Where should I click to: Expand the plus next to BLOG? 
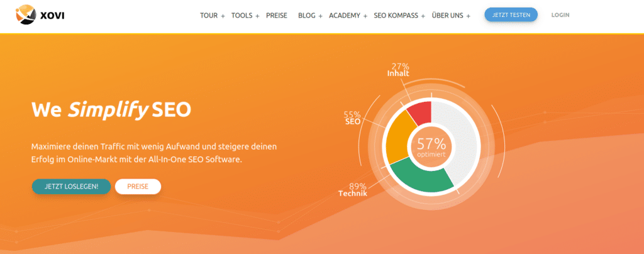click(x=320, y=16)
